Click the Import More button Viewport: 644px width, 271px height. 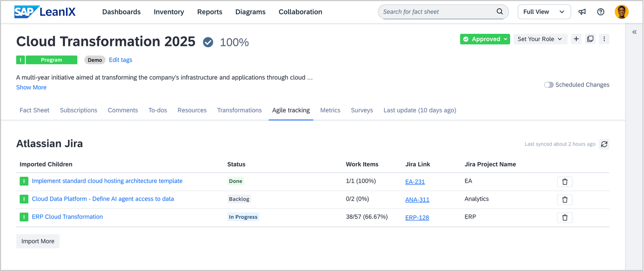pyautogui.click(x=38, y=241)
